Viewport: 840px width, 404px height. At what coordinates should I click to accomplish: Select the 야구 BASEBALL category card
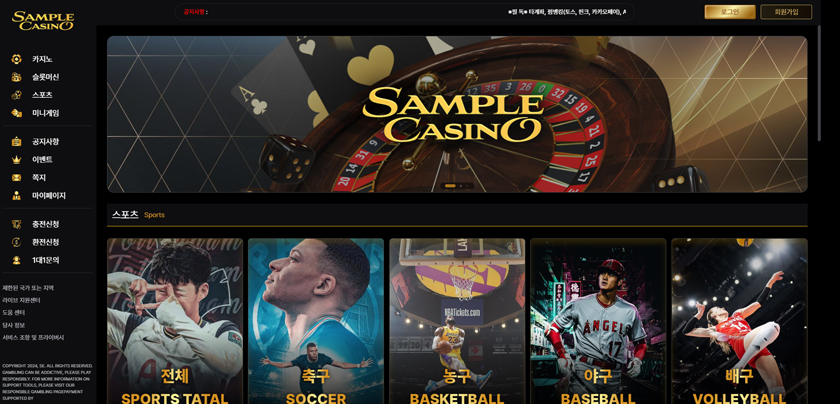(598, 321)
